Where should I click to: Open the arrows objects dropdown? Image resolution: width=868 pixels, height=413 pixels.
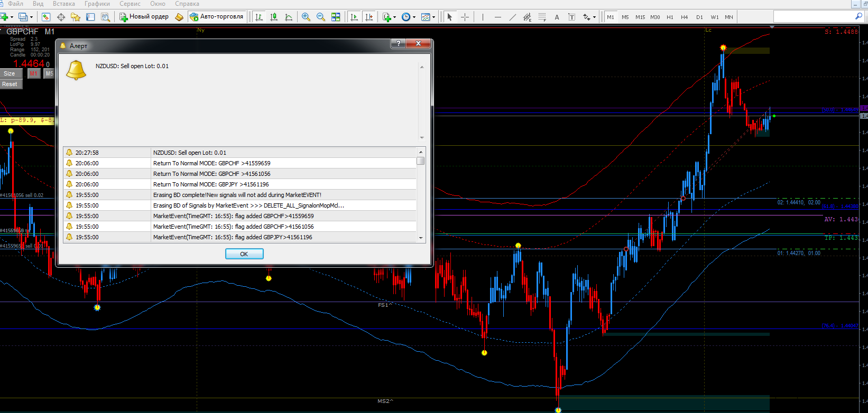pos(594,17)
